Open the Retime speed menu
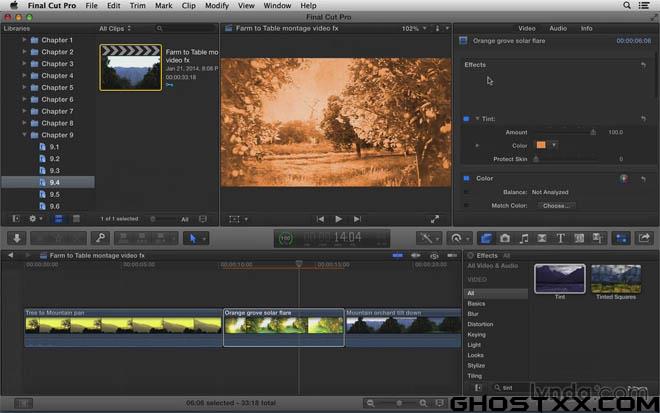Viewport: 660px width, 413px height. click(x=459, y=238)
